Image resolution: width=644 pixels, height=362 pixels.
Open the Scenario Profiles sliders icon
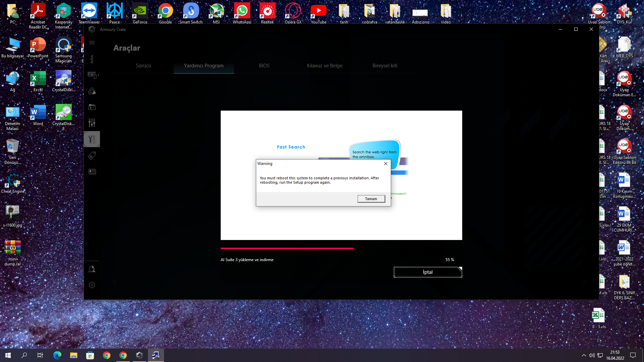92,123
